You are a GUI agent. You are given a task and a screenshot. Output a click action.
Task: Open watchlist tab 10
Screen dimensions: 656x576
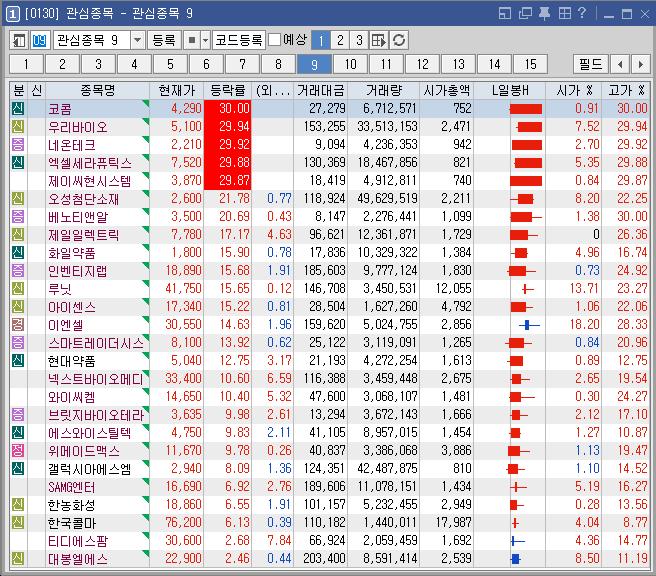click(350, 64)
